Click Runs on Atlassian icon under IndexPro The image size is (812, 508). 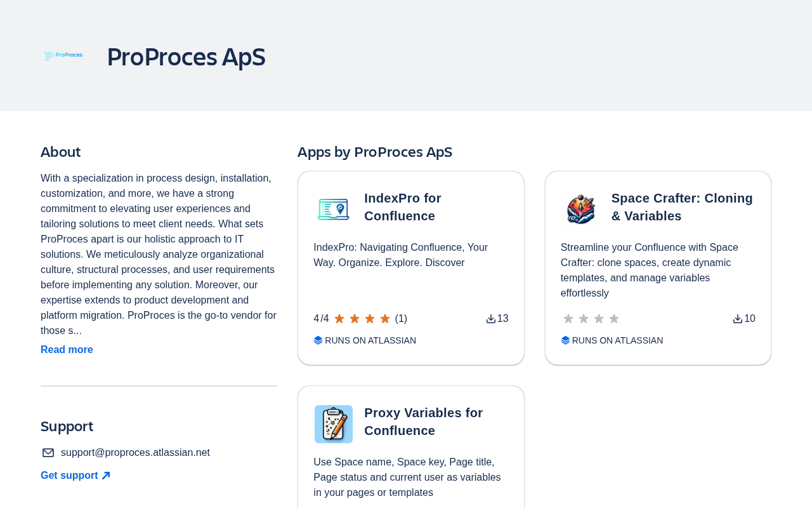(318, 340)
